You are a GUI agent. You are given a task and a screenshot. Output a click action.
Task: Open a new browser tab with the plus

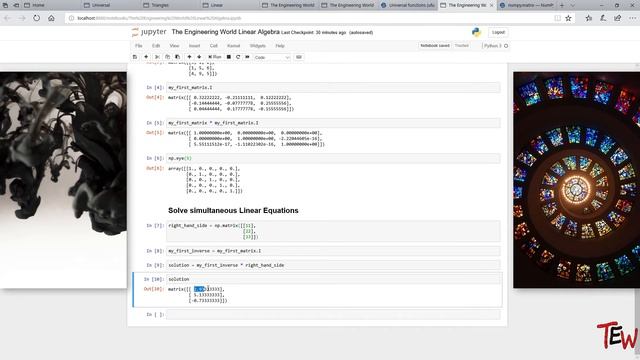tap(562, 5)
